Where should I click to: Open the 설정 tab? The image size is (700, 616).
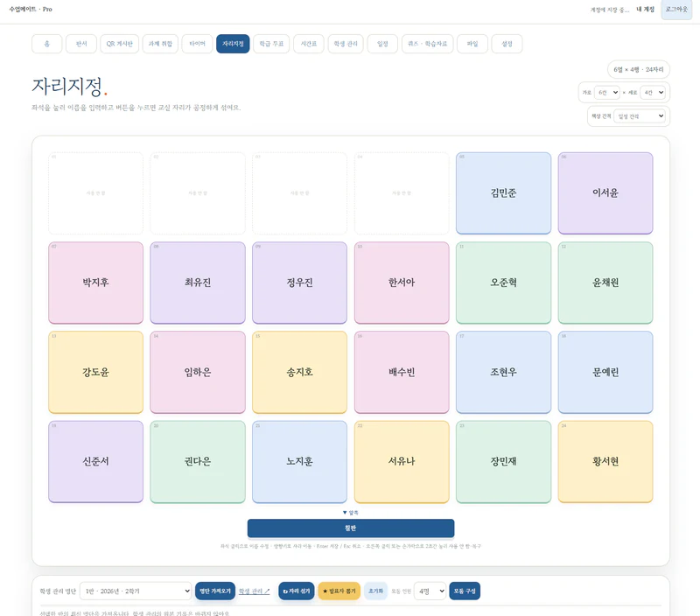click(507, 44)
